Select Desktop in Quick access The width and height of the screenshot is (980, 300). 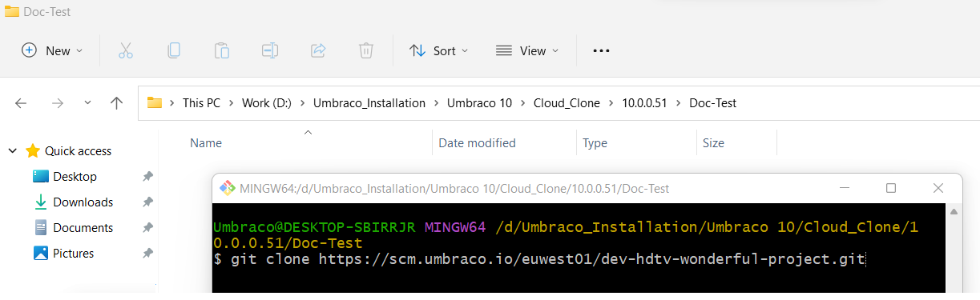[x=75, y=176]
